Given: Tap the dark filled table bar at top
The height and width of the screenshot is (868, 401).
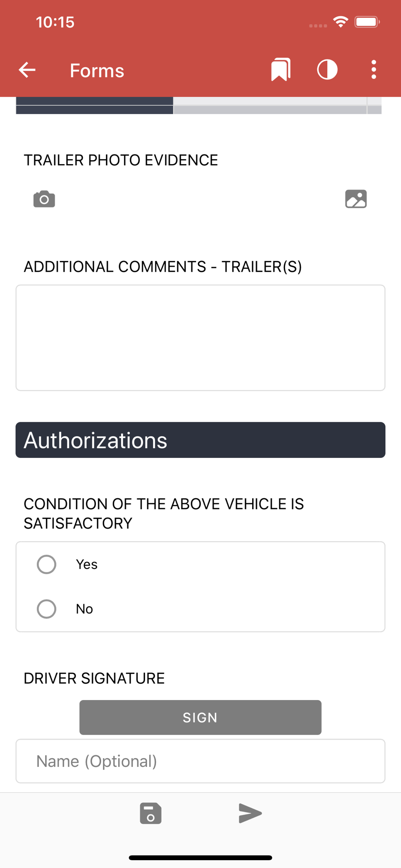Looking at the screenshot, I should 95,105.
